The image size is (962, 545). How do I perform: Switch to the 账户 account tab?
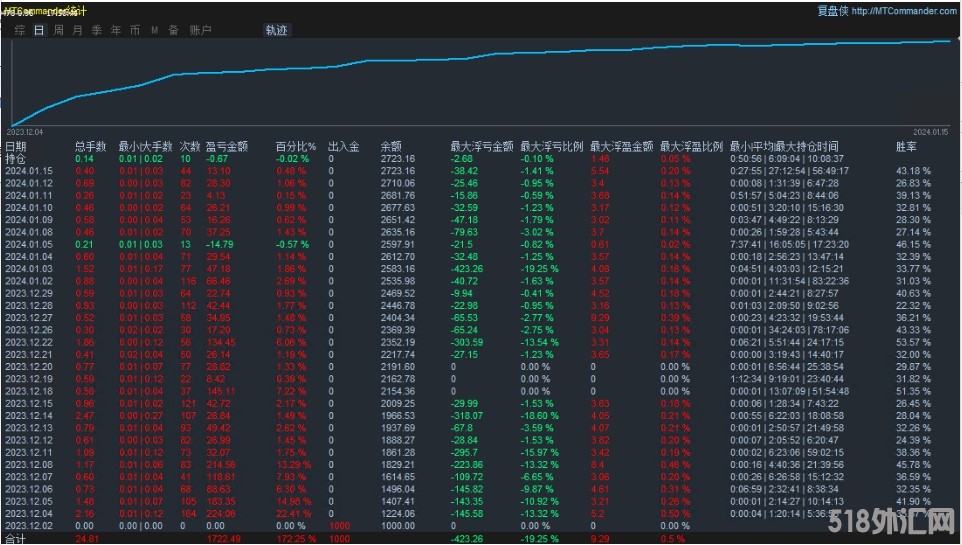pyautogui.click(x=200, y=30)
